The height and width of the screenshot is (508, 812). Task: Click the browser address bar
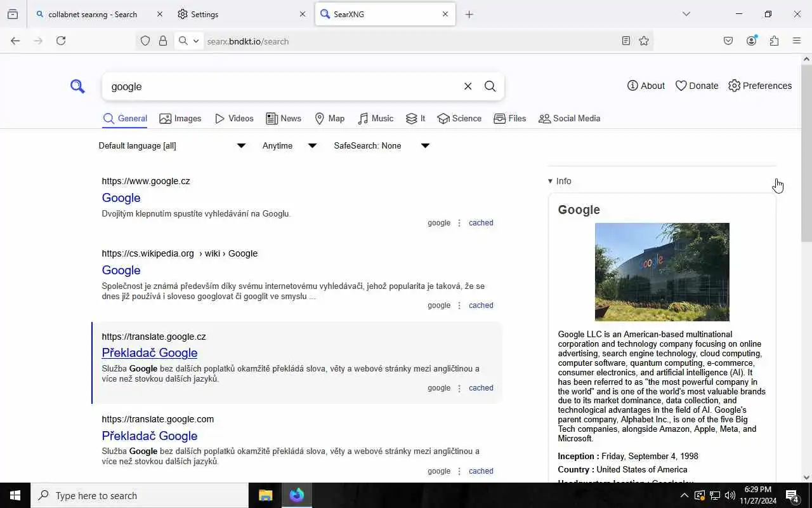[409, 41]
